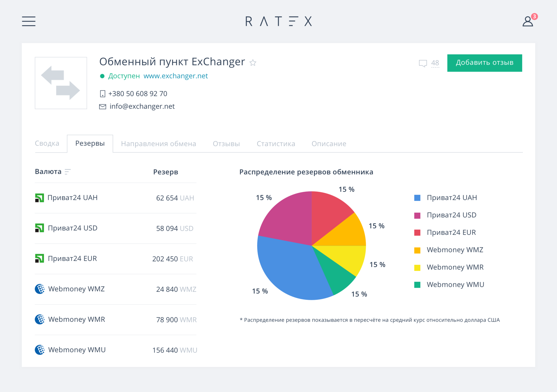
Task: Select the Приват24 USD table row name
Action: click(73, 228)
